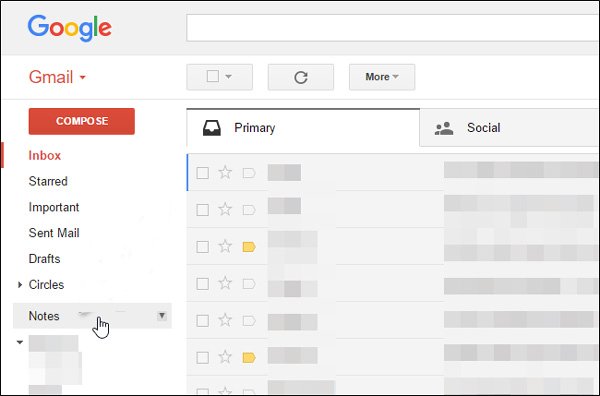
Task: Star the fifth email in the list
Action: click(x=225, y=321)
